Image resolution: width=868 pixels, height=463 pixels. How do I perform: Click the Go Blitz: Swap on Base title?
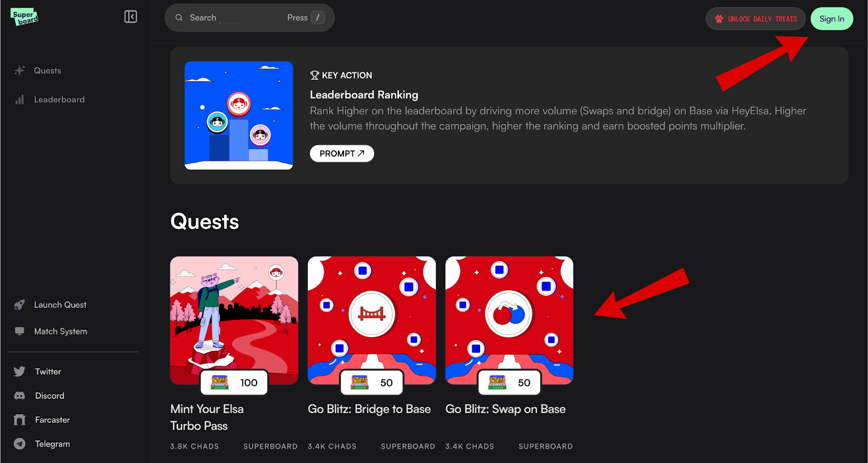click(506, 409)
